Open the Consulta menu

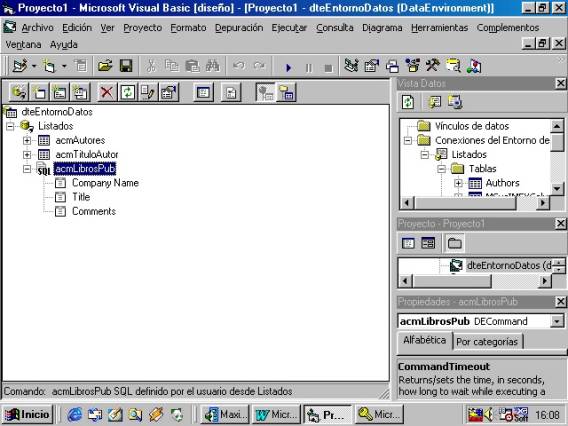tap(334, 28)
